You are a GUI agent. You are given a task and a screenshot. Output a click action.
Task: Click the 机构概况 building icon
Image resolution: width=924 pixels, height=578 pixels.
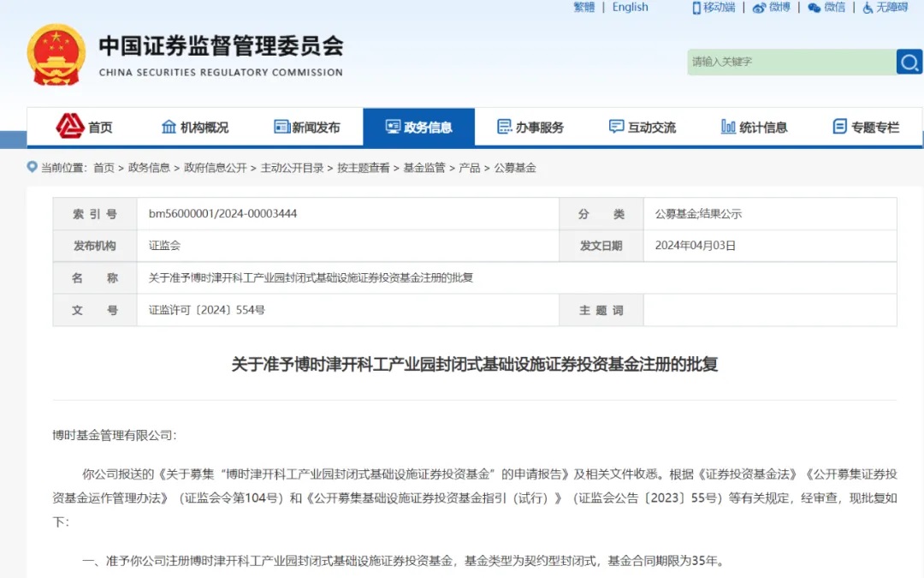(x=169, y=126)
